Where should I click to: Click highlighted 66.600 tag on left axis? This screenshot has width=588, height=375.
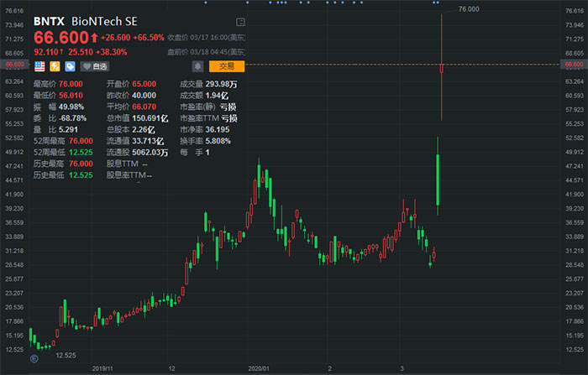(x=14, y=64)
